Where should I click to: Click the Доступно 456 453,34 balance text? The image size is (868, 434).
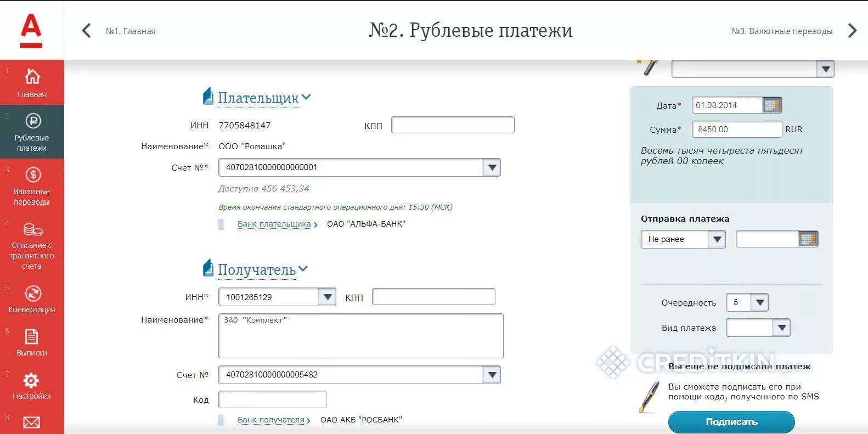pos(263,189)
